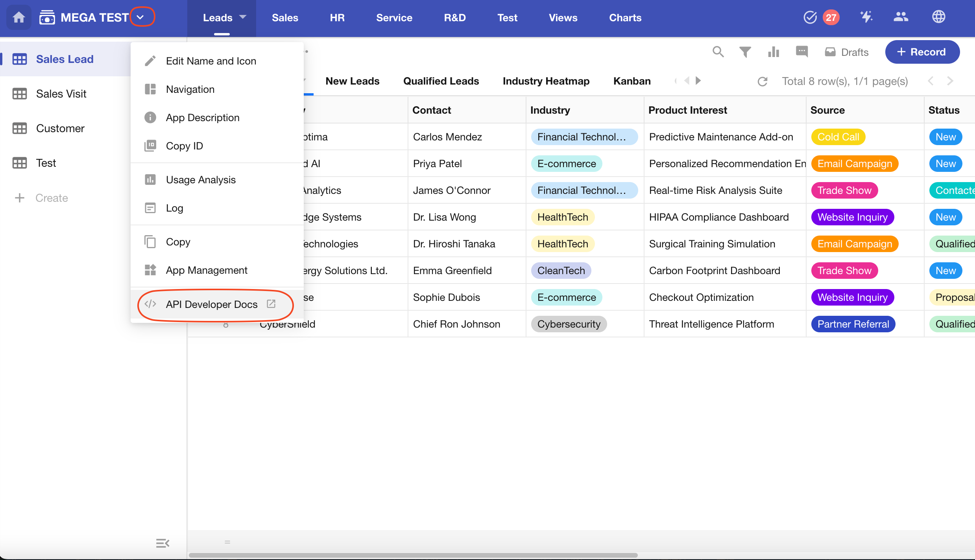975x560 pixels.
Task: Select API Developer Docs menu entry
Action: click(212, 304)
